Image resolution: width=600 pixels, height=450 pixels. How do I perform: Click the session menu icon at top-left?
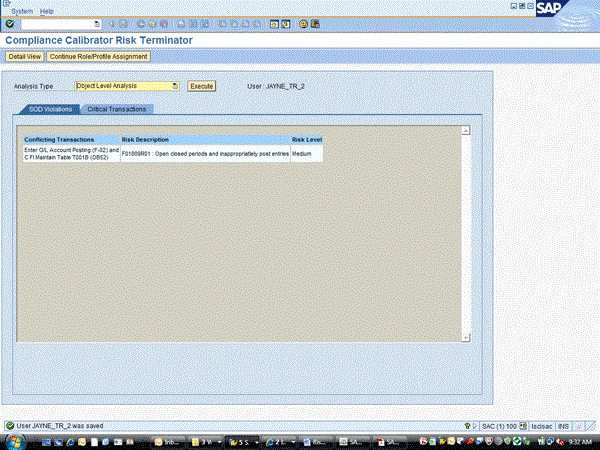(6, 4)
